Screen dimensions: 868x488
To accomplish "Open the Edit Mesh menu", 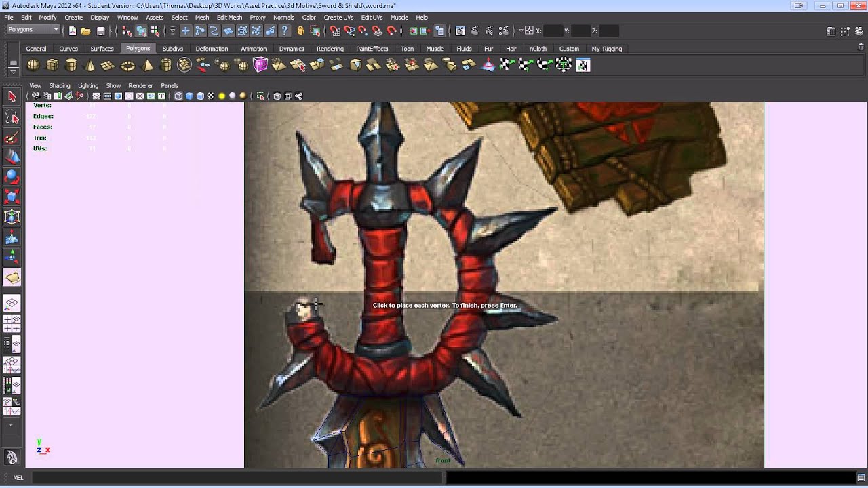I will (229, 18).
